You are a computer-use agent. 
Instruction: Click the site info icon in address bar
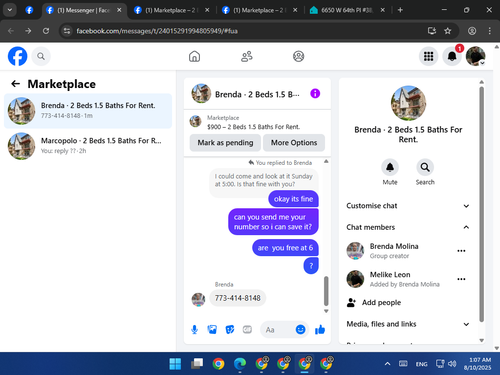point(67,31)
